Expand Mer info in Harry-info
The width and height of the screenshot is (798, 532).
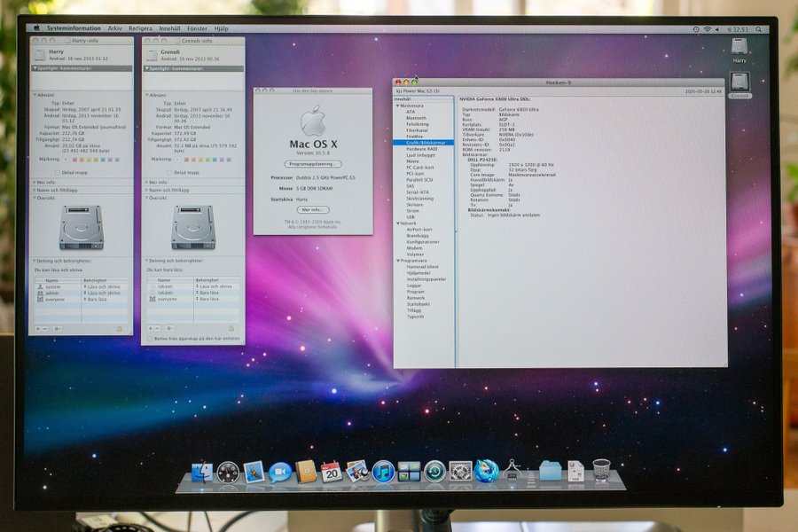pyautogui.click(x=35, y=183)
